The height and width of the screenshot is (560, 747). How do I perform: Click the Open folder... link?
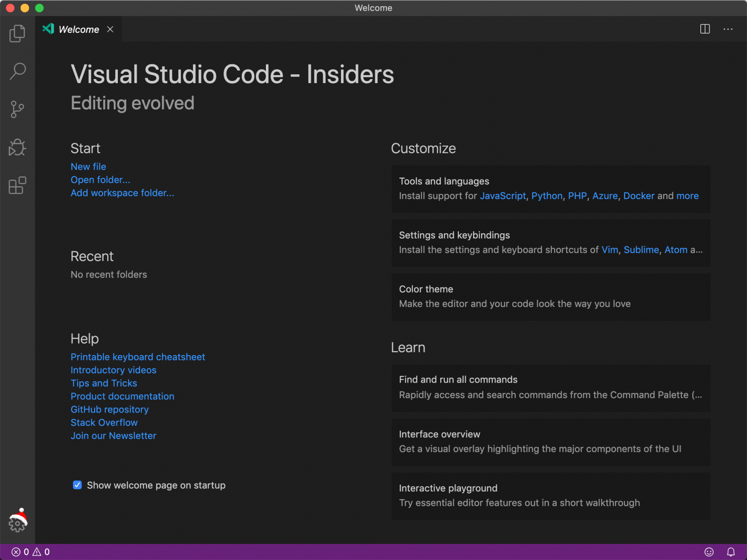point(100,180)
